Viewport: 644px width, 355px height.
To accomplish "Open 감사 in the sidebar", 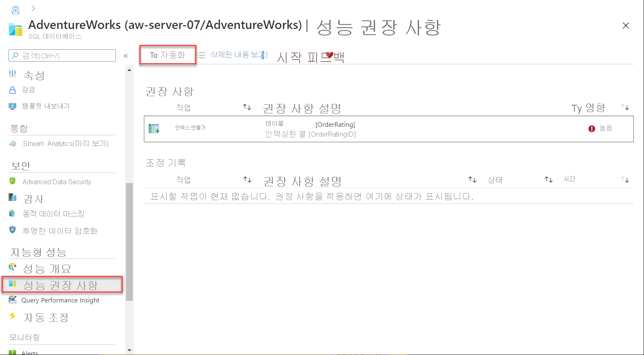I will (33, 199).
